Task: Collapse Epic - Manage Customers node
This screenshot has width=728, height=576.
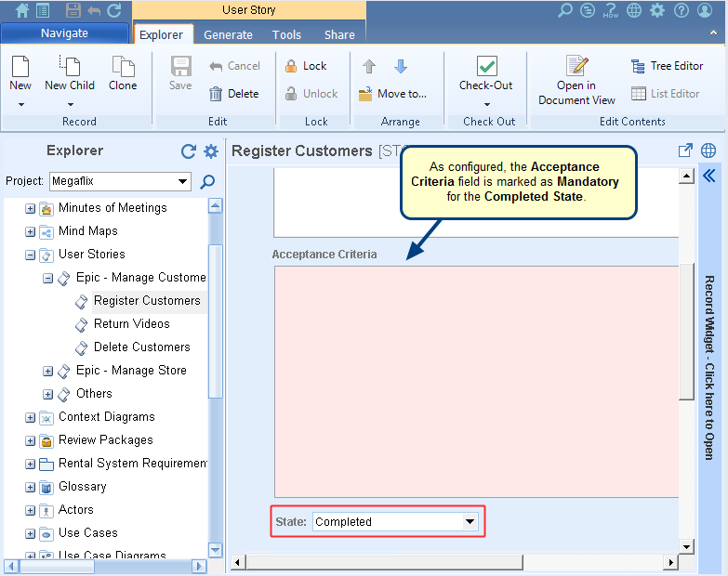Action: pyautogui.click(x=47, y=279)
